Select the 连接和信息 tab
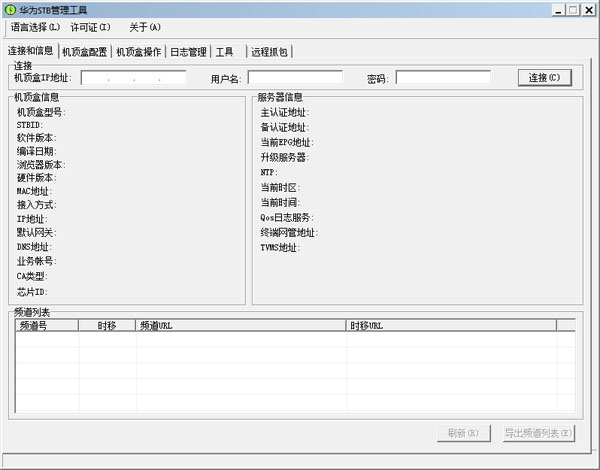600x470 pixels. click(x=31, y=51)
